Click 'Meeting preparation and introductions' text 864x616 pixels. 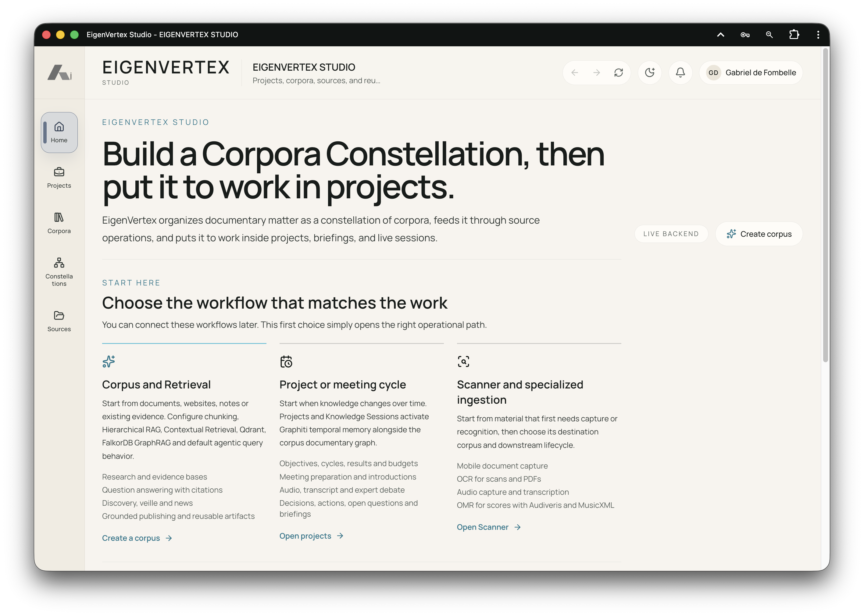348,477
